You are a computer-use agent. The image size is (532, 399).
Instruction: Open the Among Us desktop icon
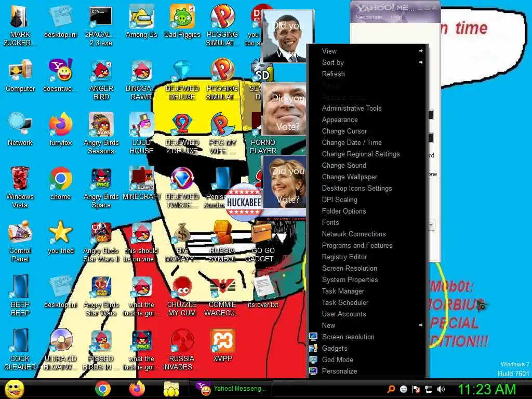click(141, 21)
